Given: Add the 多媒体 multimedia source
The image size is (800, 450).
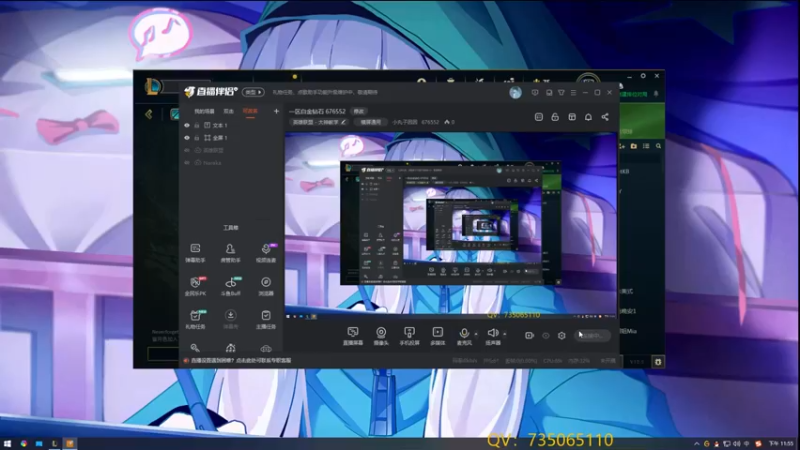Looking at the screenshot, I should pyautogui.click(x=438, y=336).
